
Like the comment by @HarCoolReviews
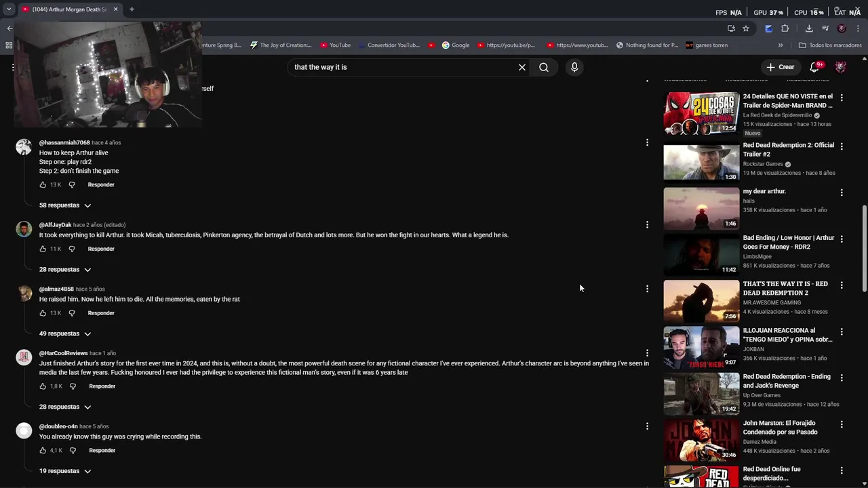[x=43, y=386]
